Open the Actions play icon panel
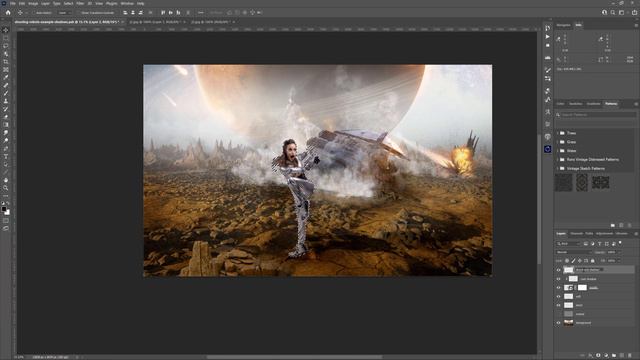This screenshot has height=360, width=640. [547, 37]
